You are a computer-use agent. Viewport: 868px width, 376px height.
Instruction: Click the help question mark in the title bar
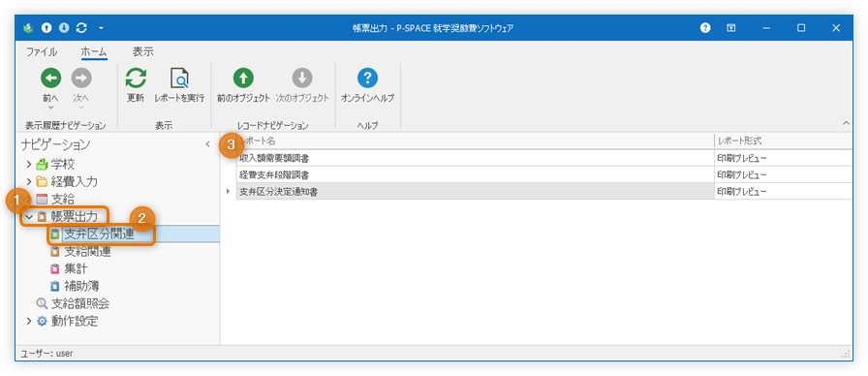[x=705, y=28]
